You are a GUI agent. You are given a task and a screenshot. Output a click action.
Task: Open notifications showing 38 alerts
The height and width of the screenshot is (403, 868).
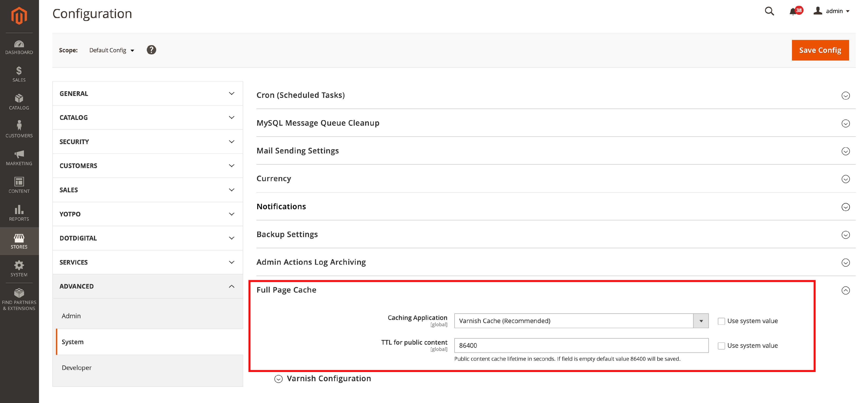pos(794,11)
